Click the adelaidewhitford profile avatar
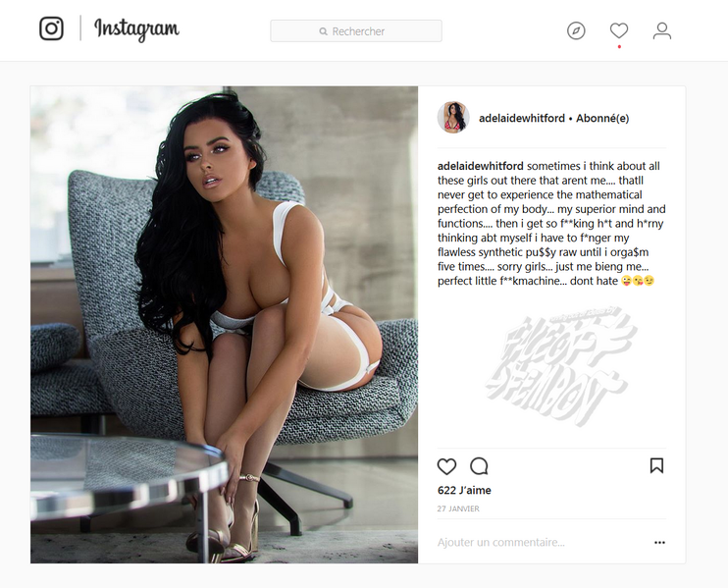This screenshot has width=728, height=588. [453, 118]
